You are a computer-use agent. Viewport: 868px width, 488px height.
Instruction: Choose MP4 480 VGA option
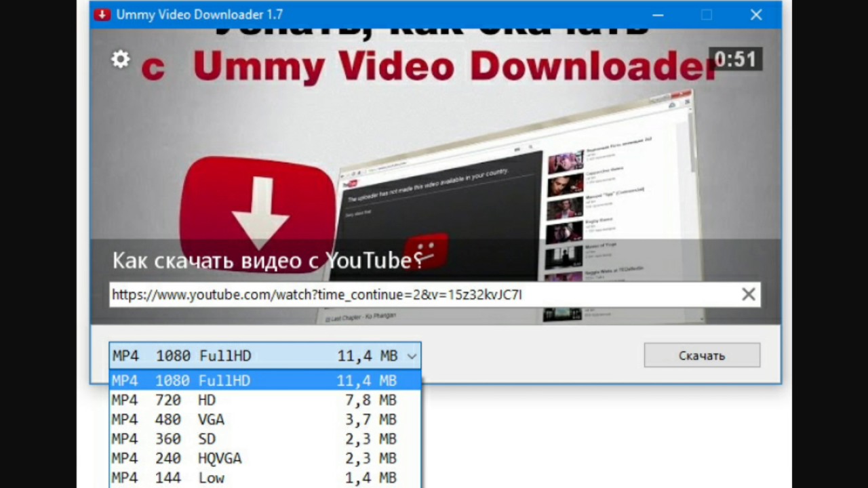[265, 420]
